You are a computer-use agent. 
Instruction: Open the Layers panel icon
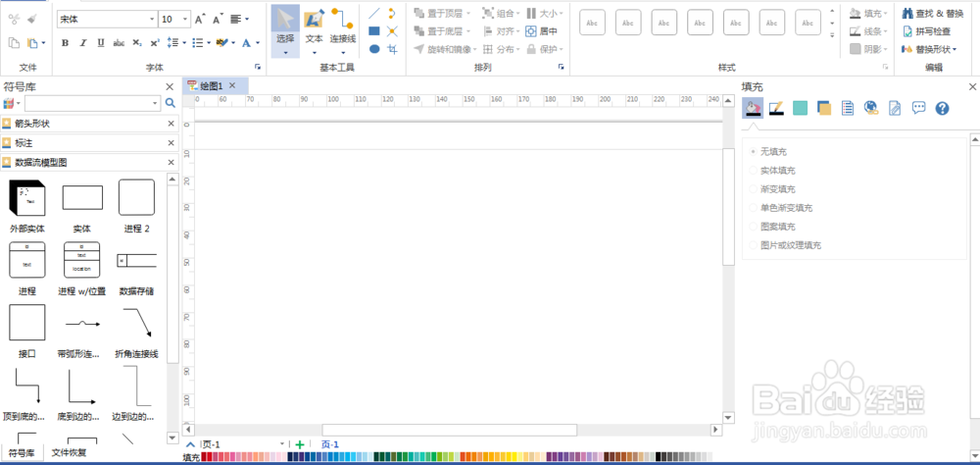[x=824, y=108]
